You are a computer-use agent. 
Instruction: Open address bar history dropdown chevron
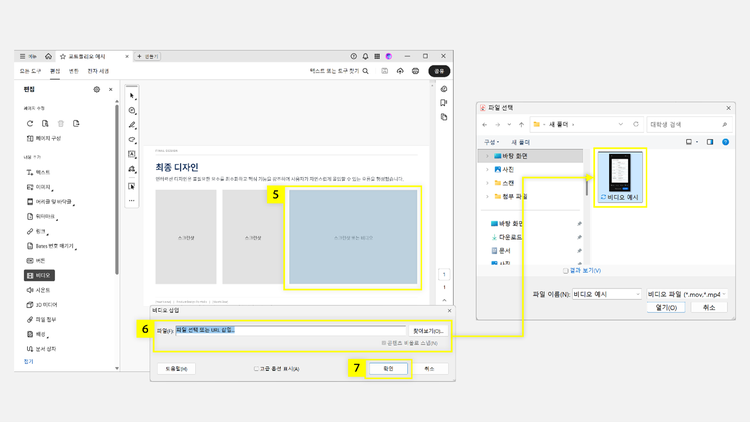[620, 124]
